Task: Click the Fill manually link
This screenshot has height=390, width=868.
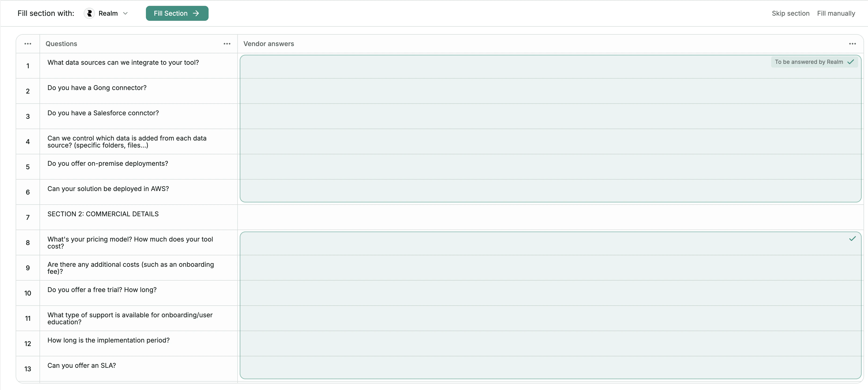Action: [x=836, y=14]
